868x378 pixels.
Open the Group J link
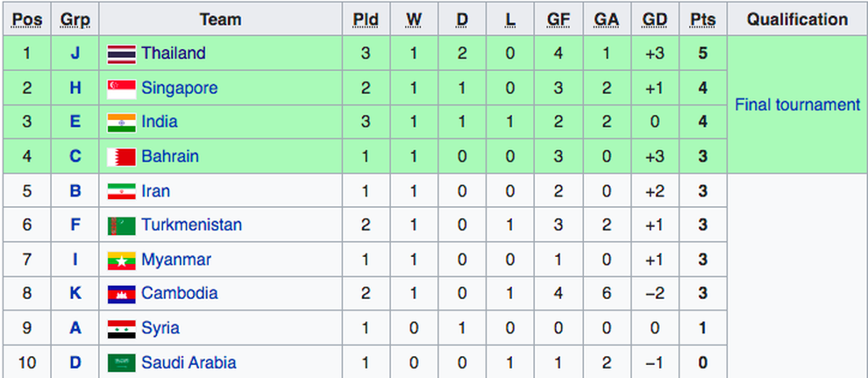pos(75,53)
